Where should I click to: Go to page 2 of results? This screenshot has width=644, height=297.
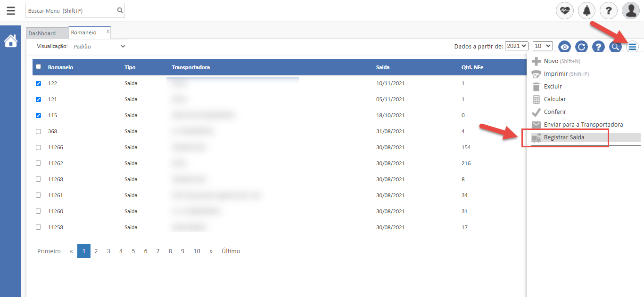(x=96, y=251)
